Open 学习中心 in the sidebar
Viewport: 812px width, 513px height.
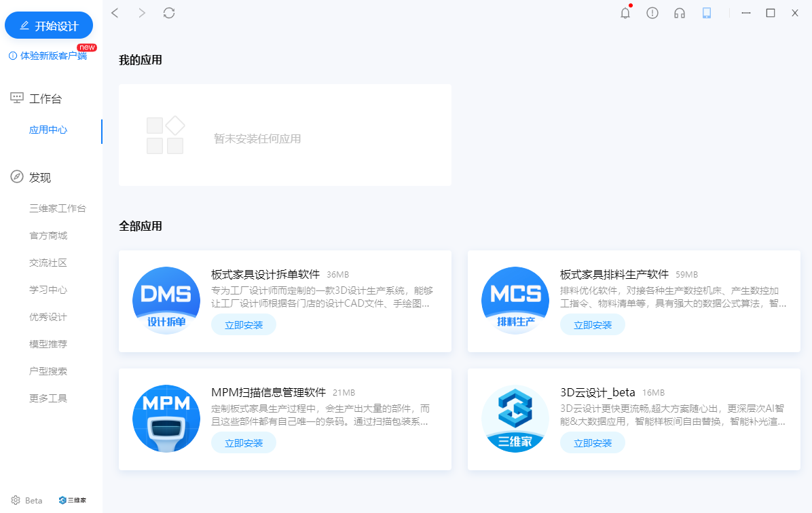pos(48,289)
